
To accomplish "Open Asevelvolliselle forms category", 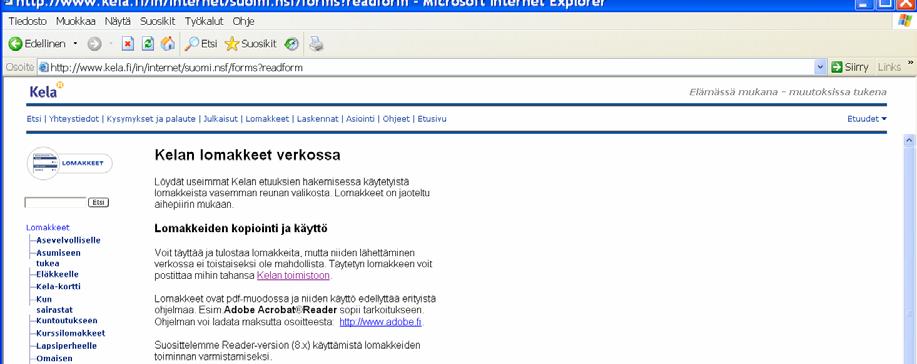I will pyautogui.click(x=68, y=241).
